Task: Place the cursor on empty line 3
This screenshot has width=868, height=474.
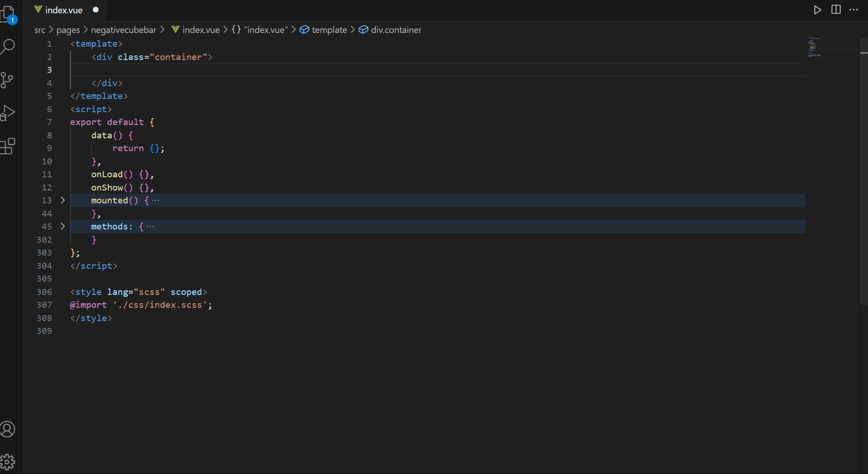Action: (437, 70)
